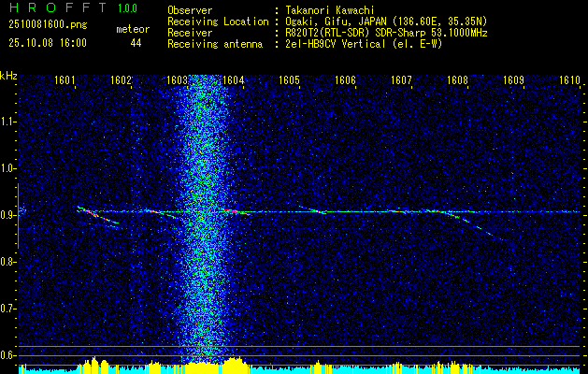Image resolution: width=588 pixels, height=374 pixels.
Task: Click the Observer field label
Action: (190, 10)
